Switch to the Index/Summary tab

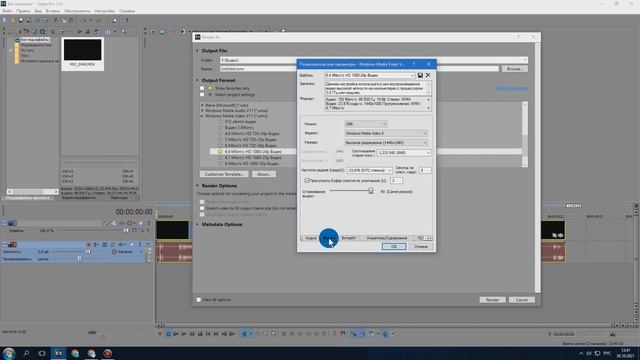(x=387, y=238)
